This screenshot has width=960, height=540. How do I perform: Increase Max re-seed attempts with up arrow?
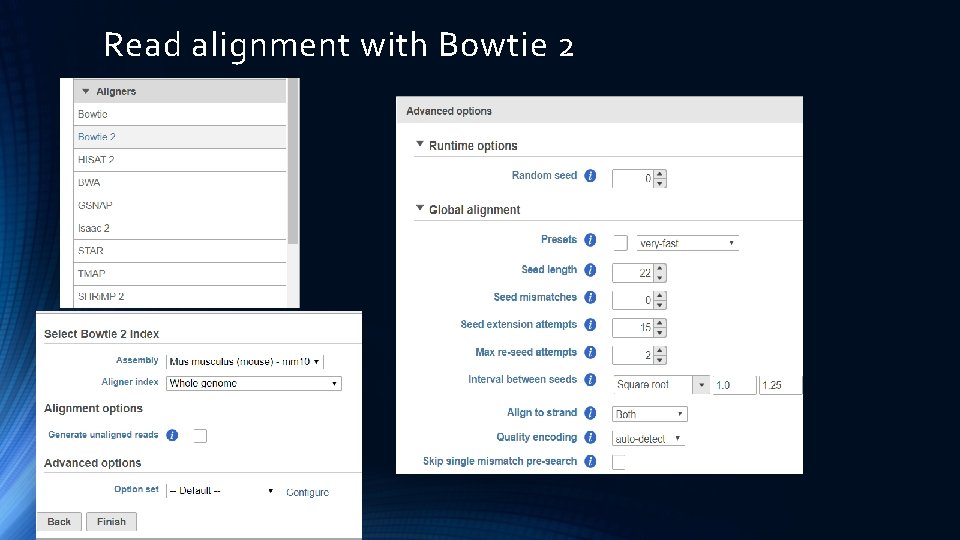tap(659, 351)
